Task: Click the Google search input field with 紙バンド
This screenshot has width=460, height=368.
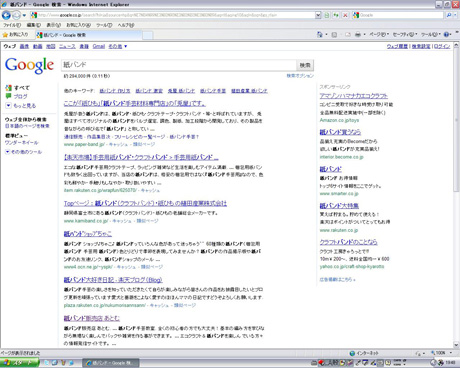Action: point(179,65)
